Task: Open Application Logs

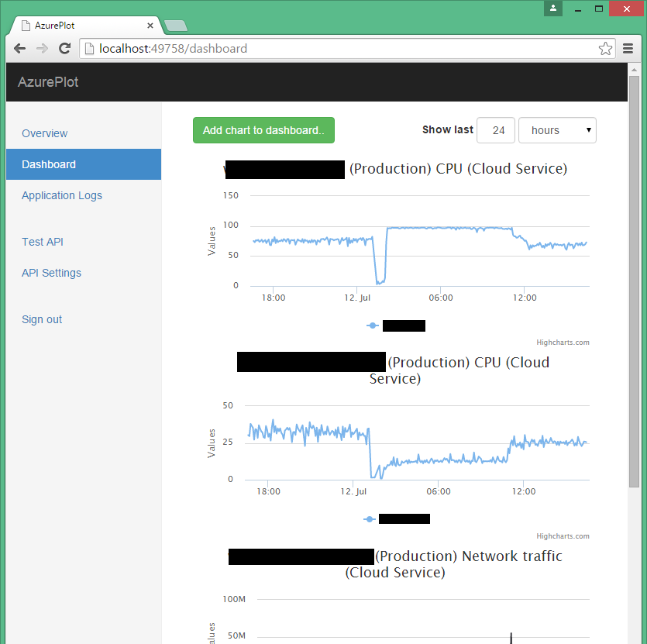Action: [x=62, y=195]
